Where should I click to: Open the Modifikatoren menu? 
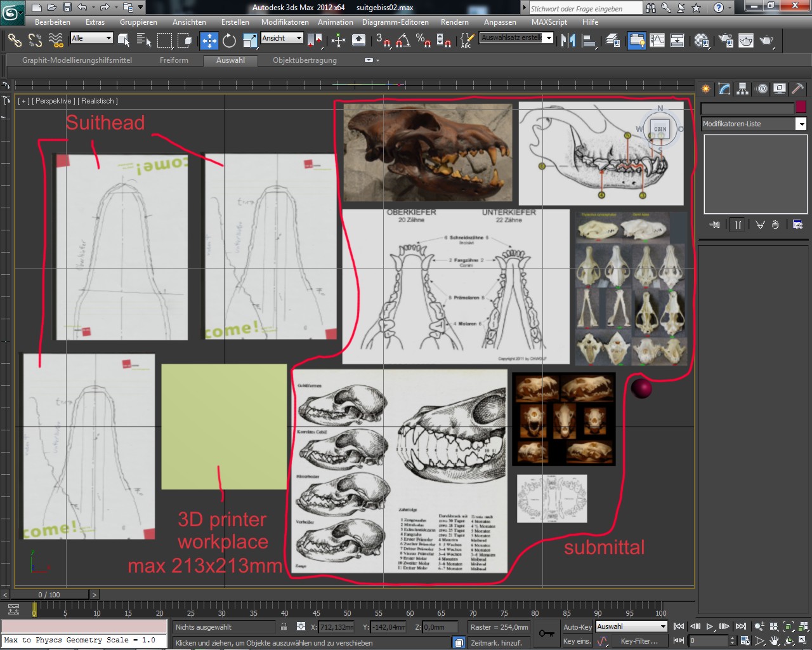(x=285, y=22)
